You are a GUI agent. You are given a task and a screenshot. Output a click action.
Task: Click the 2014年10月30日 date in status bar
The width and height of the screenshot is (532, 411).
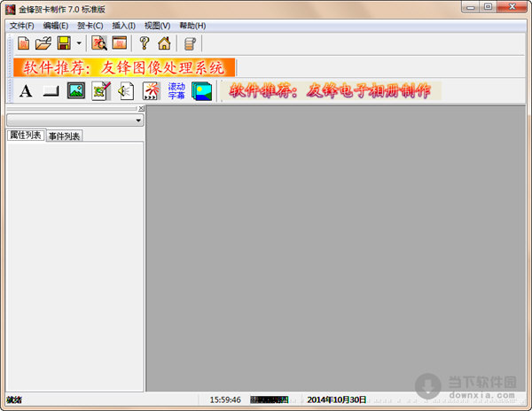pos(337,399)
